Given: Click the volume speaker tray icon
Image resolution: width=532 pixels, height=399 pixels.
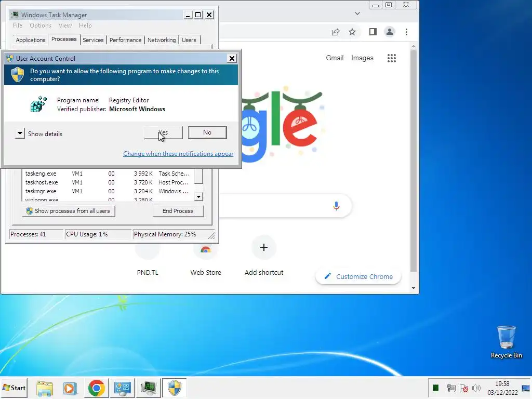Looking at the screenshot, I should coord(477,388).
